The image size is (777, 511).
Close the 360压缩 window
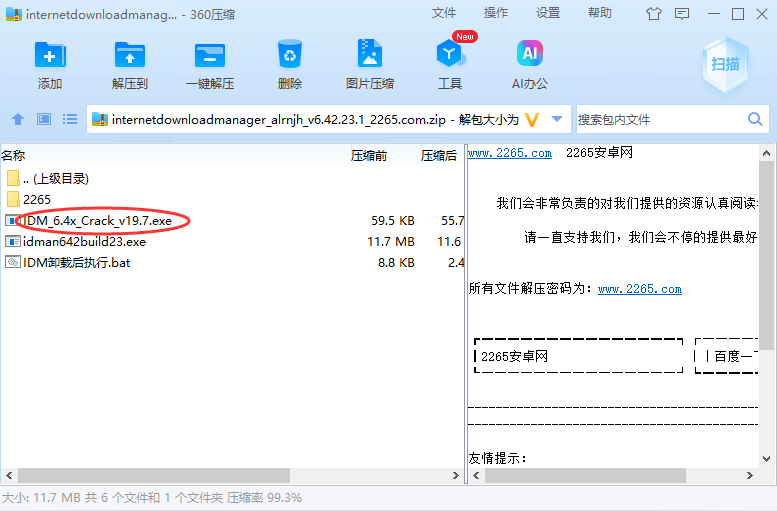pos(762,14)
